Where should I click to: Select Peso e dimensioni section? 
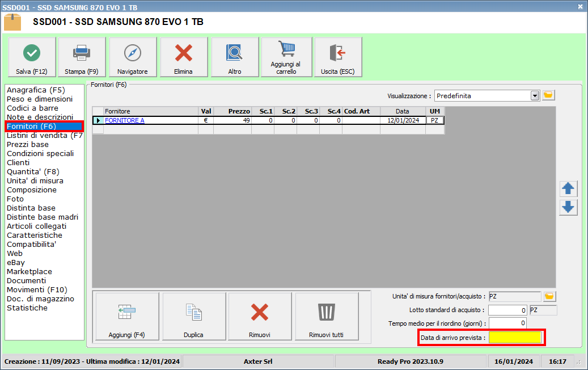40,99
